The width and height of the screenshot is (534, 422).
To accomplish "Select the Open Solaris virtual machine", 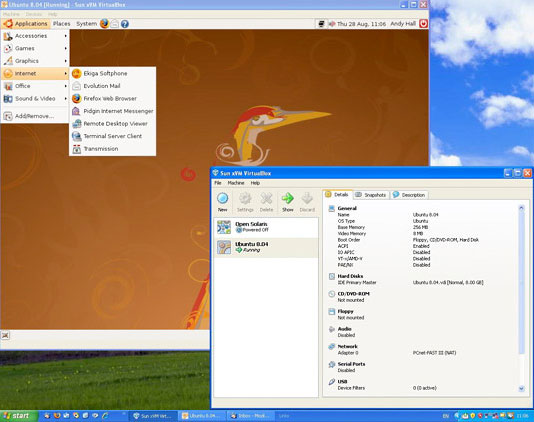I will (x=266, y=227).
